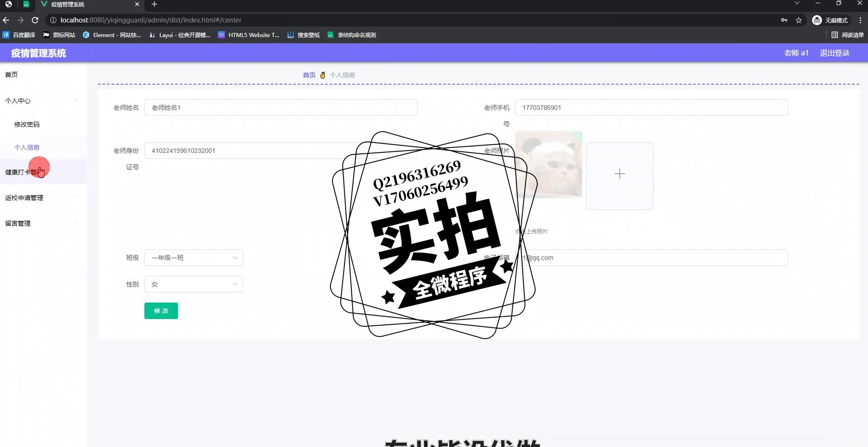The image size is (868, 447).
Task: Click the plus box to upload photo
Action: (x=620, y=176)
